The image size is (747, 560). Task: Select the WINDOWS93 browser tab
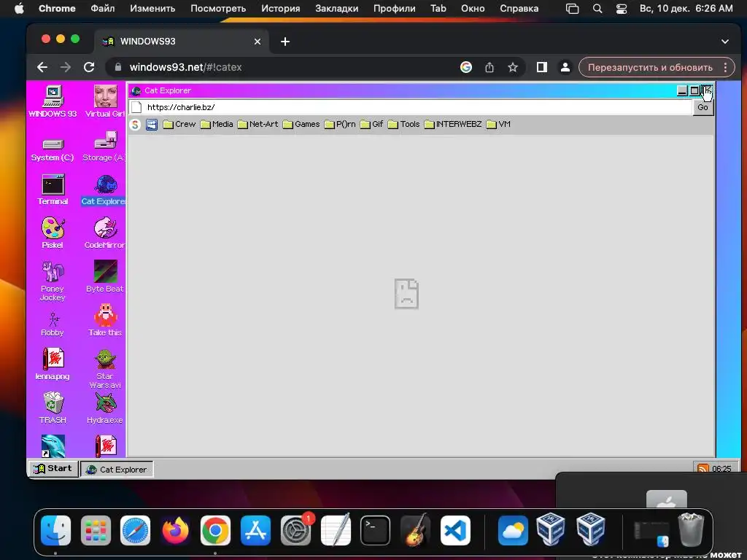181,42
